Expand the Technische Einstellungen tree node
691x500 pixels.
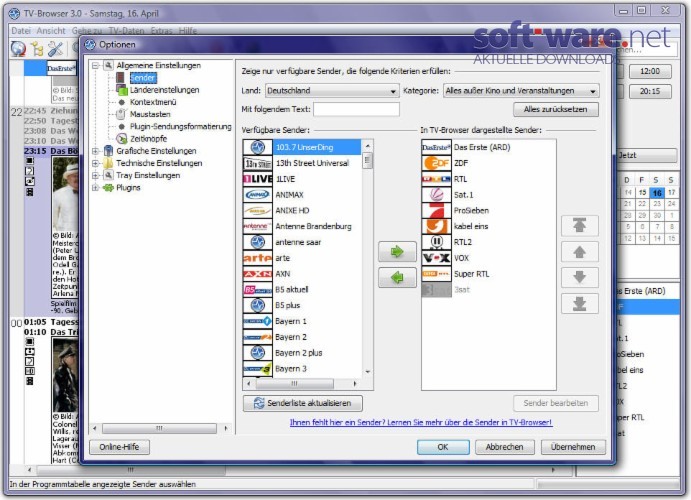(x=95, y=163)
